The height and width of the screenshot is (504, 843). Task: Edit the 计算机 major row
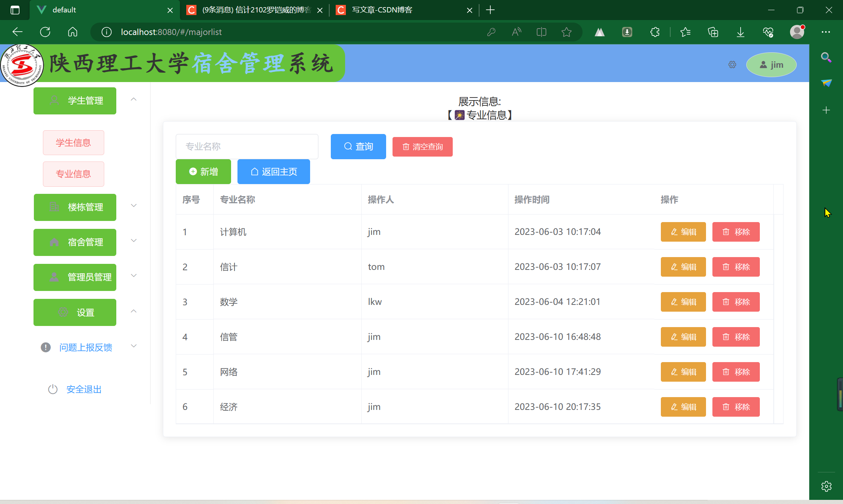point(683,232)
